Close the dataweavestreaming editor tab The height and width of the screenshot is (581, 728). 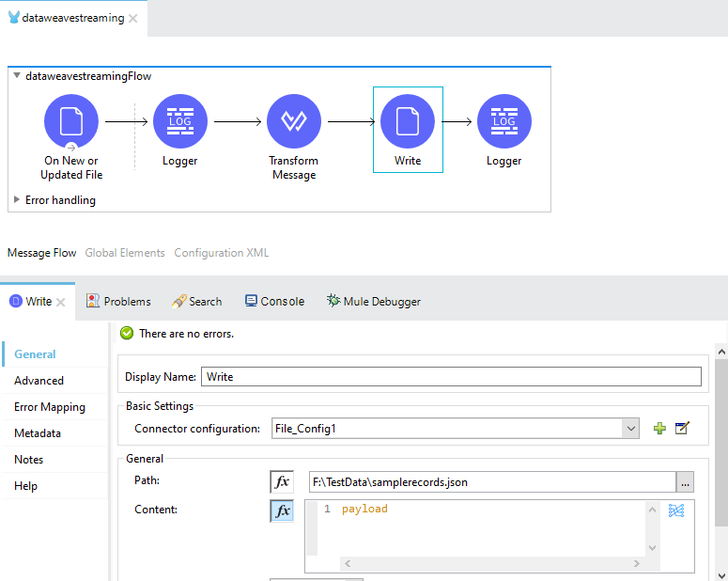pos(133,18)
